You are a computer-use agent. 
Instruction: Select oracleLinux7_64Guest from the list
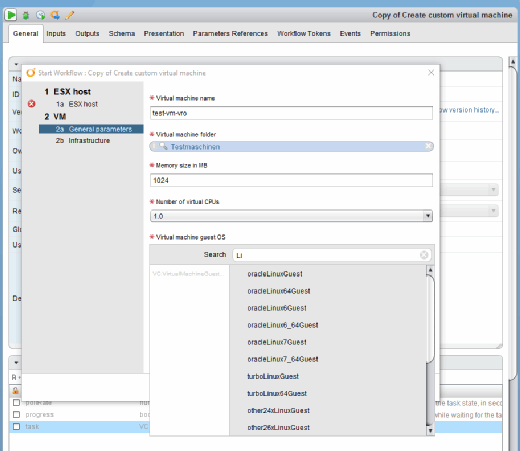pyautogui.click(x=283, y=359)
